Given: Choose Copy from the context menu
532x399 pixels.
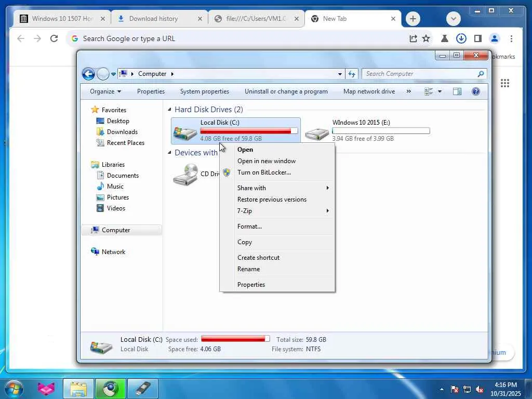Looking at the screenshot, I should [x=277, y=242].
